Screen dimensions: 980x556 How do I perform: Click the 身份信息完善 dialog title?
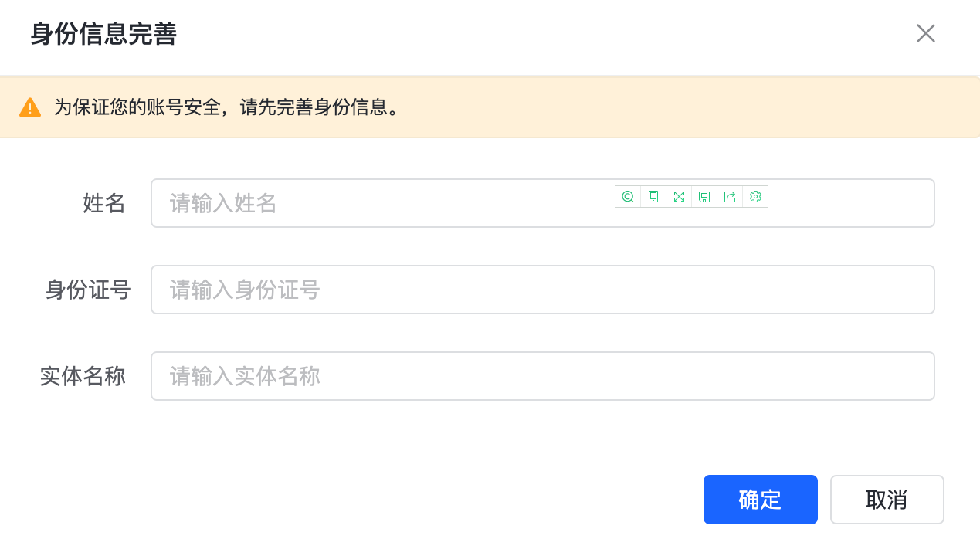101,34
